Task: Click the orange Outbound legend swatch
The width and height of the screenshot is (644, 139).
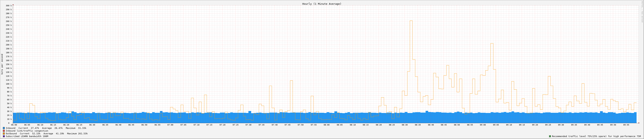Action: (x=4, y=134)
